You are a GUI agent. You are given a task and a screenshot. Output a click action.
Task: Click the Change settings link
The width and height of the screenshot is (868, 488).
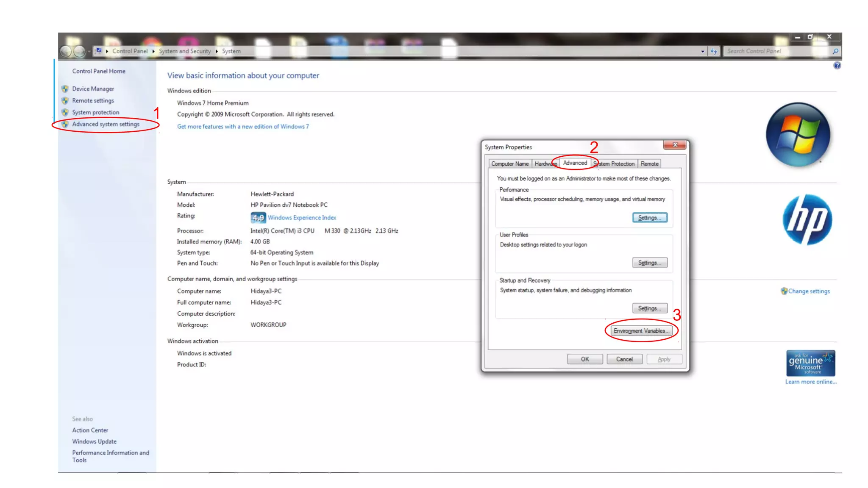[809, 291]
